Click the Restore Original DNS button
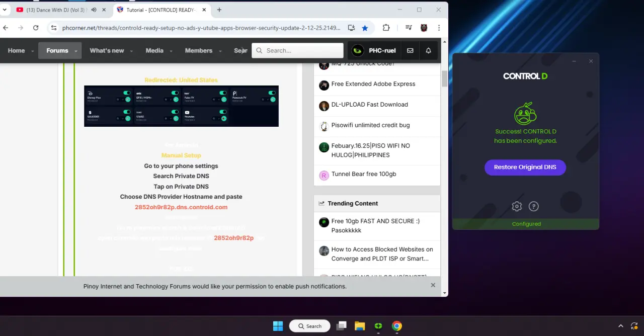Screen dimensions: 644x336 tap(525, 167)
